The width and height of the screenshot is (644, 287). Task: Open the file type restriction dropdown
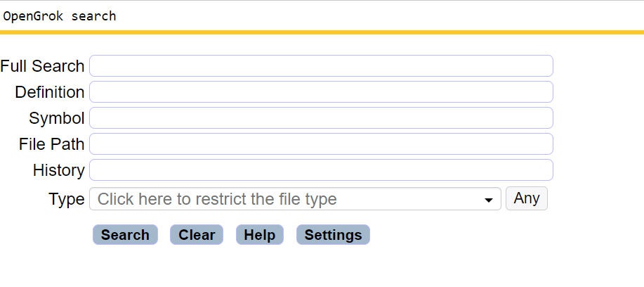coord(295,199)
